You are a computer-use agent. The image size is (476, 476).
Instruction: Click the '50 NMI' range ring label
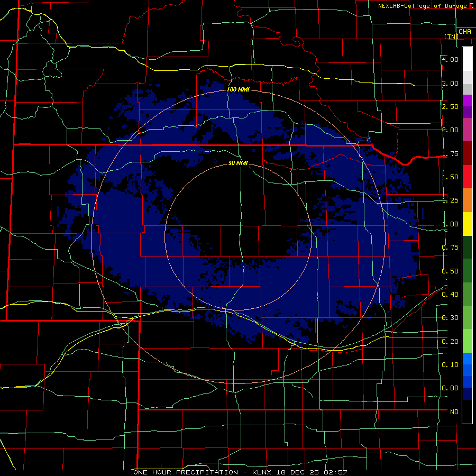238,163
